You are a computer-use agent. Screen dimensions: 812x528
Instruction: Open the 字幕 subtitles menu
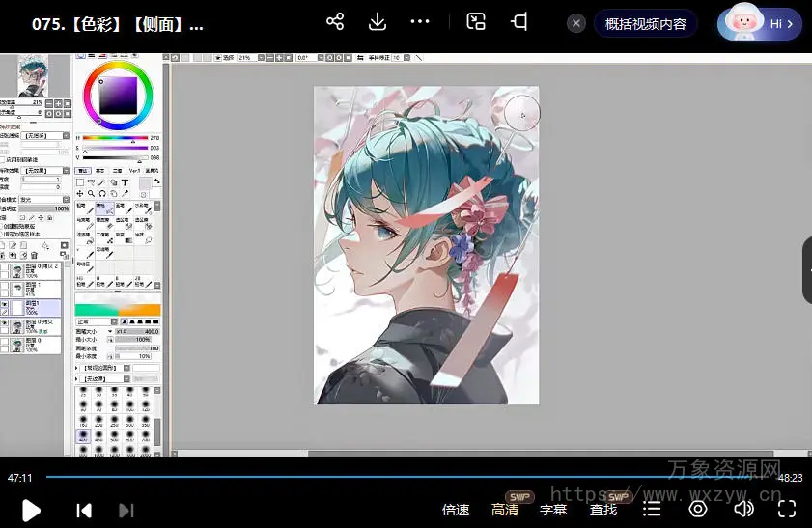point(553,510)
